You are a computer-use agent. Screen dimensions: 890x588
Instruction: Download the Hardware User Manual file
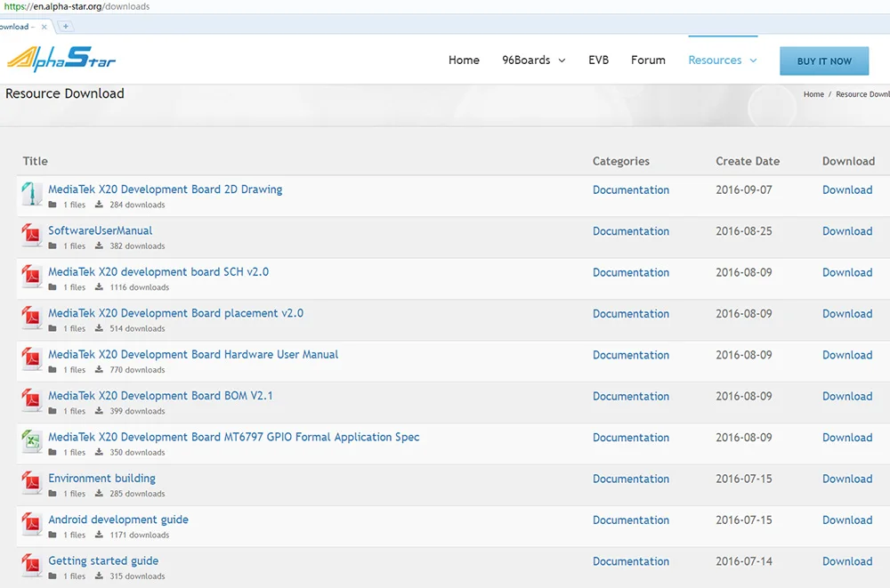tap(847, 355)
